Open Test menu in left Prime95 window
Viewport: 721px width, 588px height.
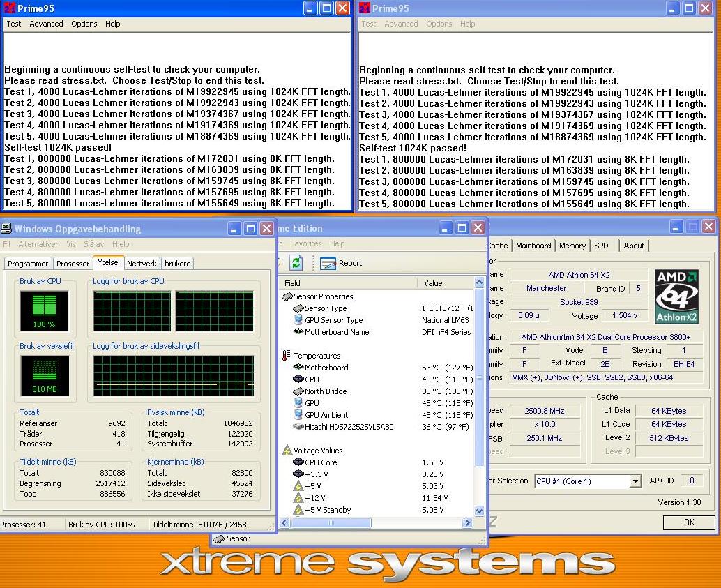pos(13,24)
